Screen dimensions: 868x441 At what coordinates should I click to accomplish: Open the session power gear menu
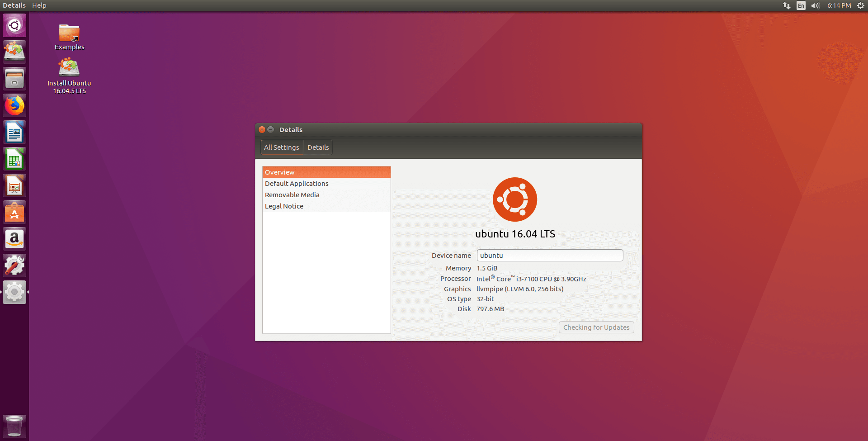click(861, 5)
